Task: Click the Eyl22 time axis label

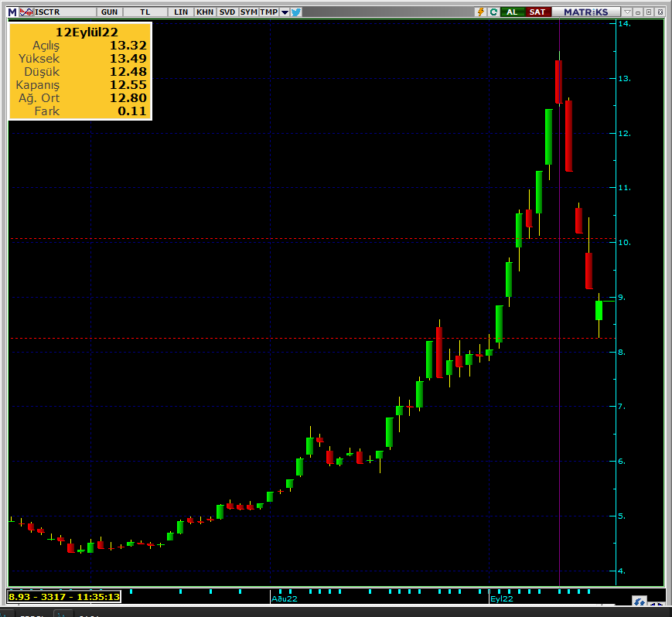Action: (x=501, y=599)
